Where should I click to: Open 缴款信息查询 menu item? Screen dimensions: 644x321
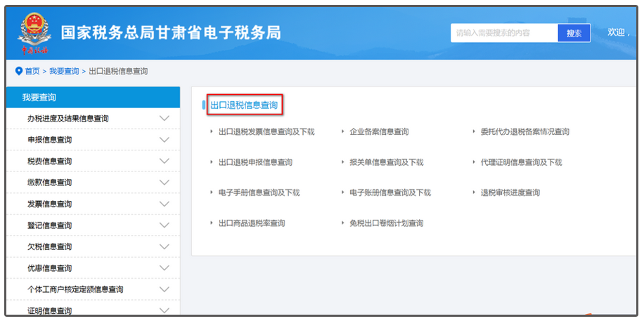coord(50,183)
